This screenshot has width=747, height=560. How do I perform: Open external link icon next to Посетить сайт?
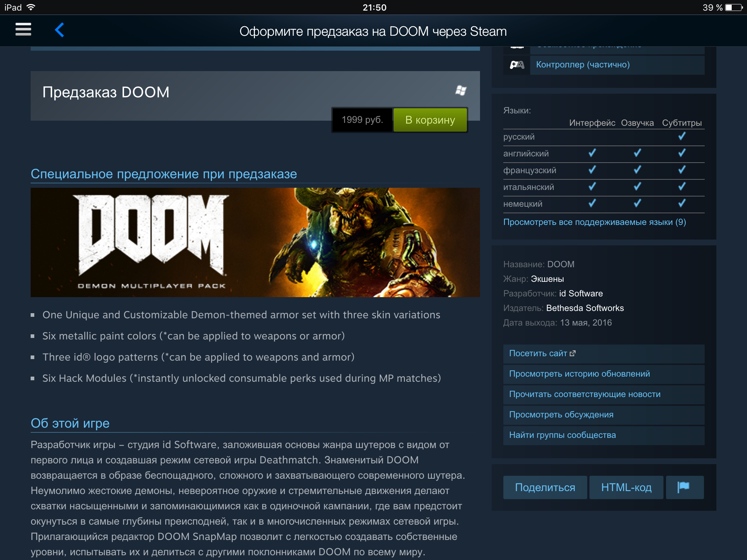pos(573,353)
